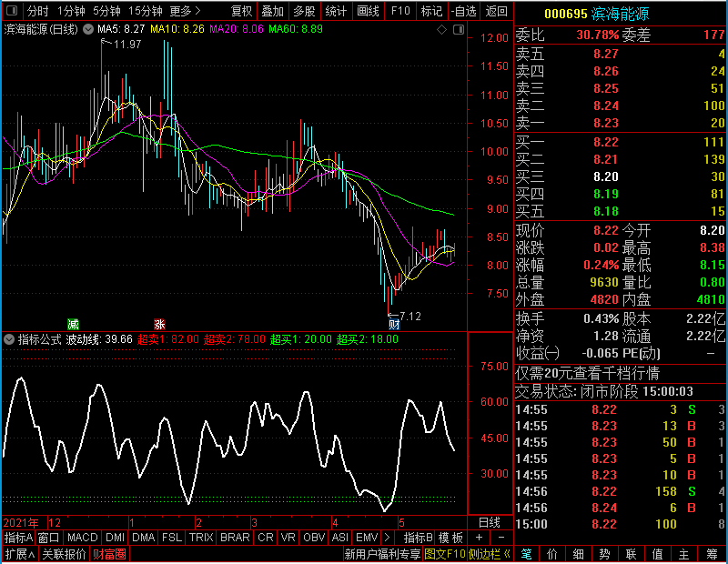Click the red 涨 marker on the chart
This screenshot has height=564, width=728.
pos(159,324)
